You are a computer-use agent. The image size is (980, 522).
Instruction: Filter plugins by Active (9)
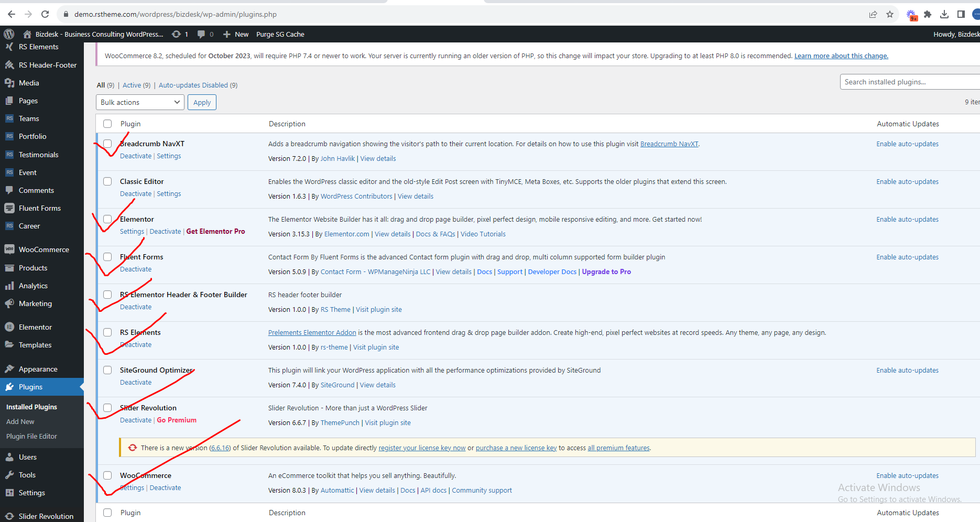[x=136, y=85]
